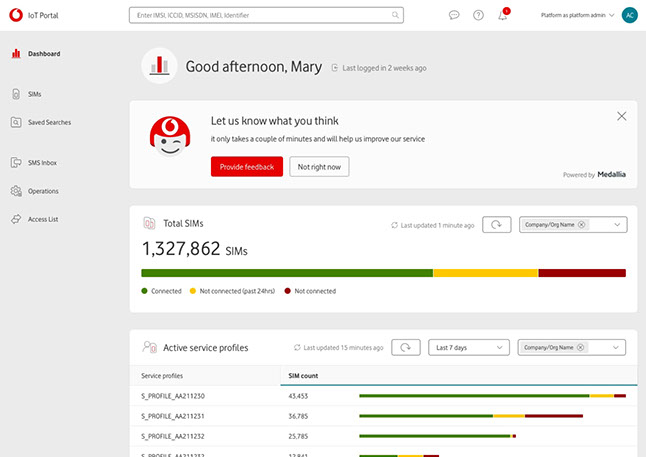Screen dimensions: 646x457
Task: Open the chat messages icon
Action: coord(454,15)
